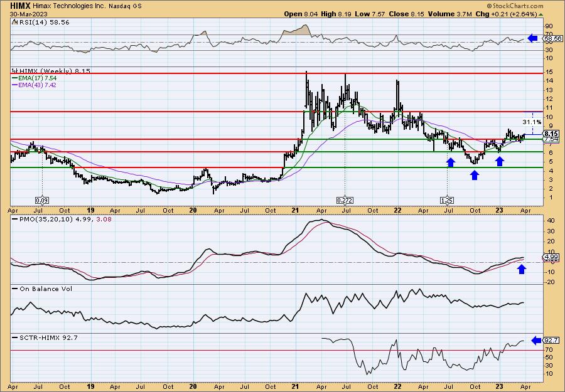Click the EMA(17) 7.54 legend entry
The height and width of the screenshot is (392, 565).
tap(38, 78)
